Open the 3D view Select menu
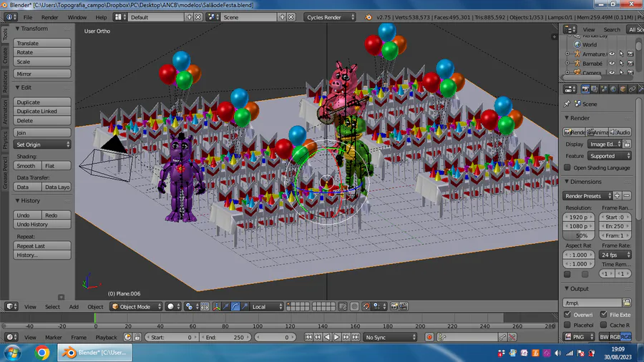Image resolution: width=644 pixels, height=362 pixels. click(x=52, y=307)
